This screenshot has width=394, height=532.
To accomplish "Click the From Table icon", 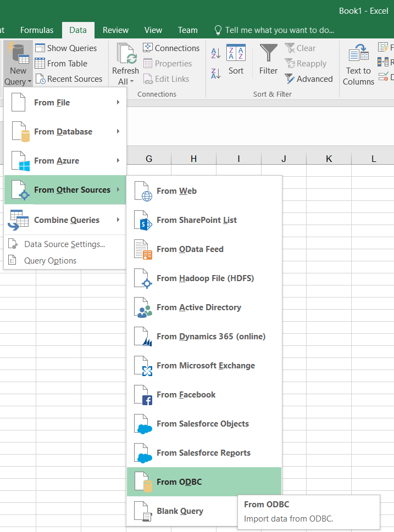I will pyautogui.click(x=40, y=64).
